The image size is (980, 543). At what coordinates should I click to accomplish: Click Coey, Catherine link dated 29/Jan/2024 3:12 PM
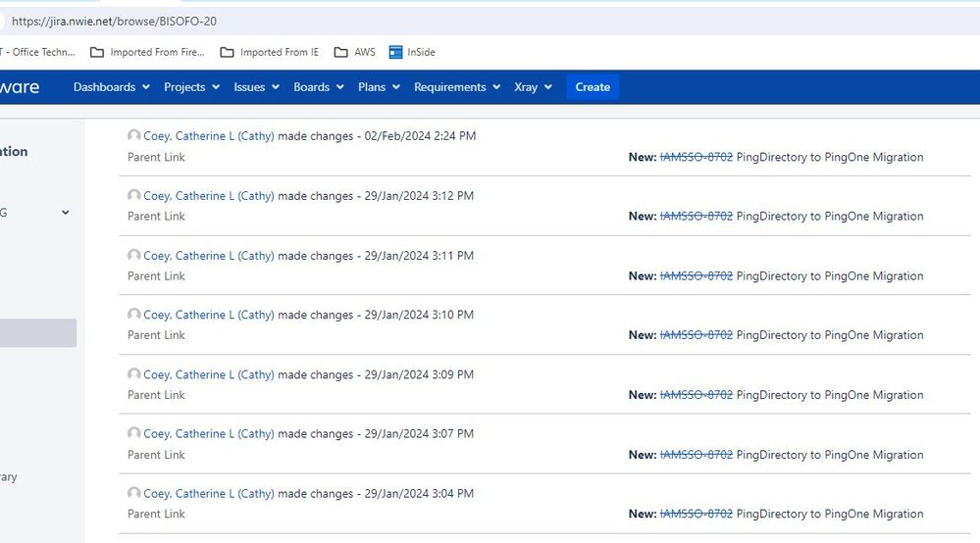click(209, 196)
